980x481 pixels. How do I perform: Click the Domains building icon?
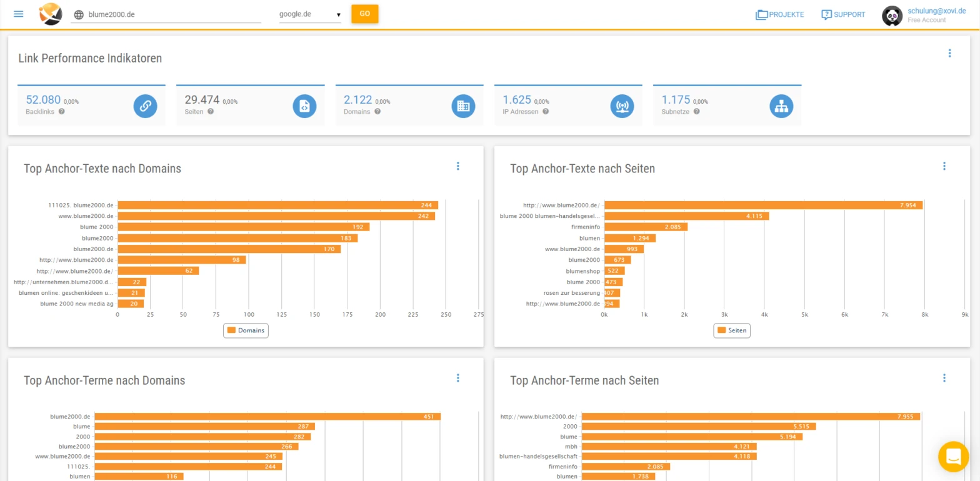point(463,106)
